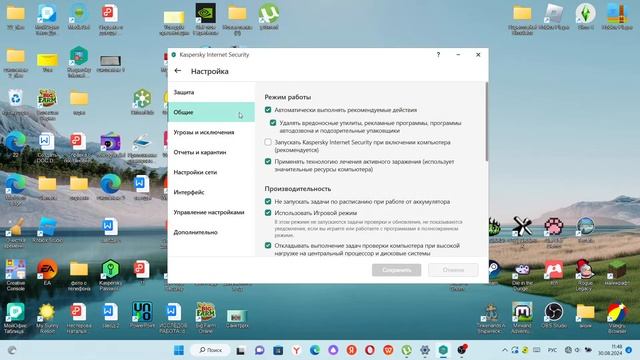Screen dimensions: 640x360
Task: Open the Дополнительно section
Action: (x=211, y=232)
